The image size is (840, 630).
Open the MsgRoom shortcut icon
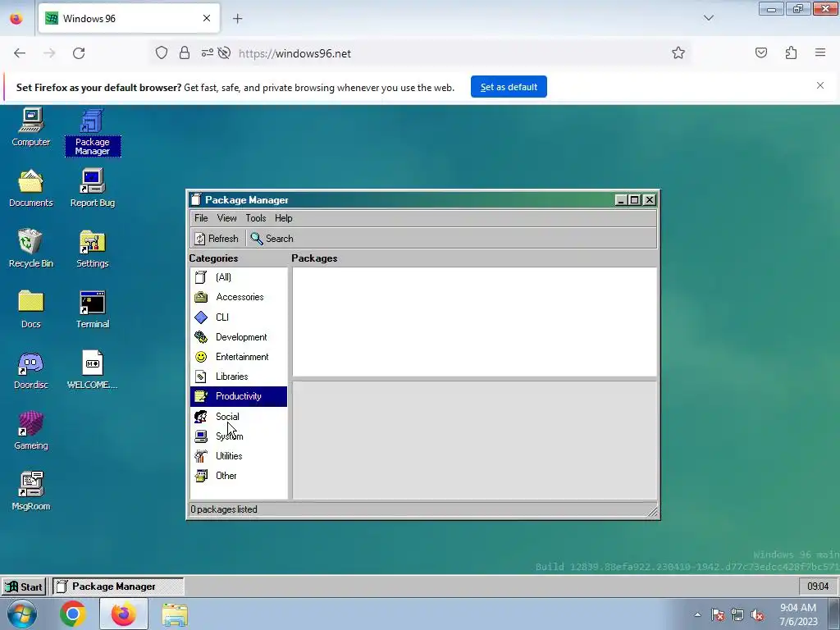click(x=31, y=491)
